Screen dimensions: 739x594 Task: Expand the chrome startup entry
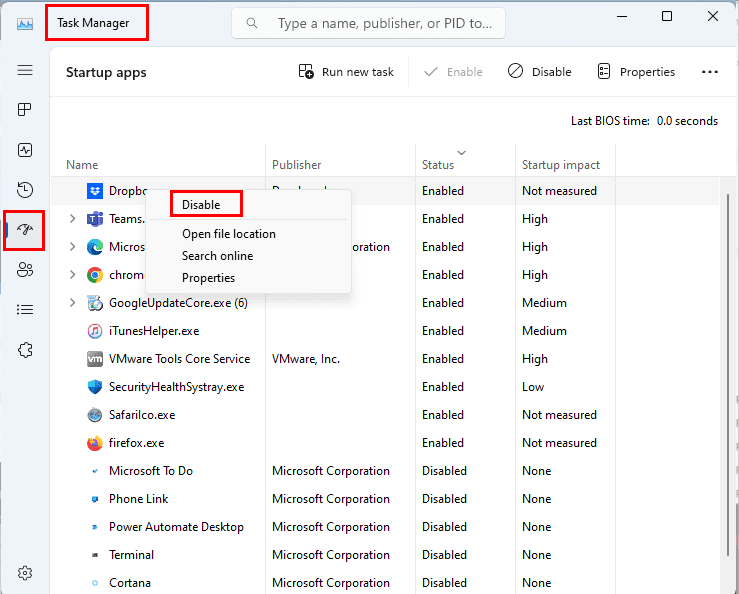click(72, 275)
